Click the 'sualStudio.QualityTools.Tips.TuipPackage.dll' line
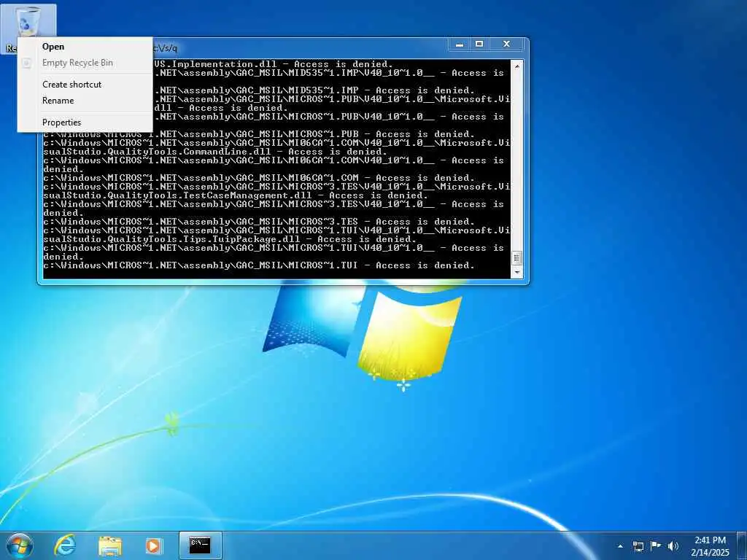 pyautogui.click(x=230, y=239)
